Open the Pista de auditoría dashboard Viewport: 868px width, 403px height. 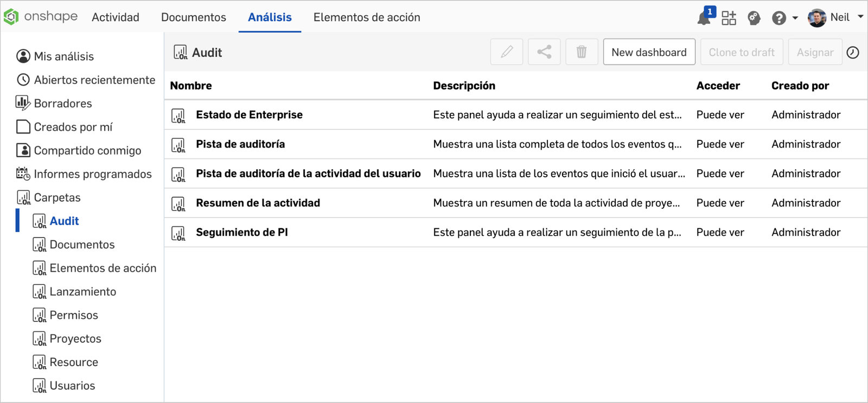point(240,144)
